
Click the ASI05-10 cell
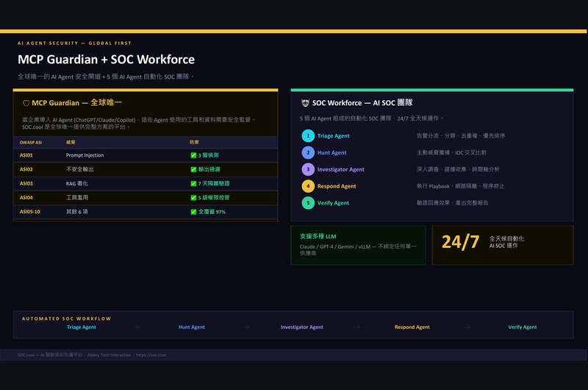[30, 212]
